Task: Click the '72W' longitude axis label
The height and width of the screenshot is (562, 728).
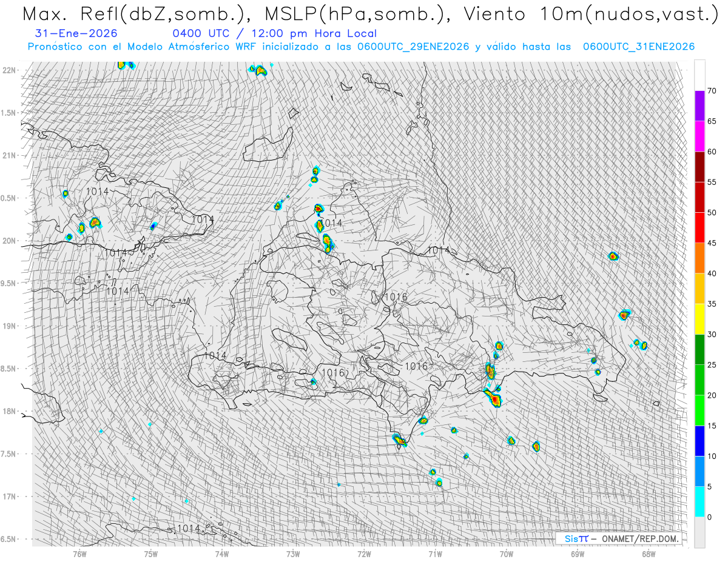Action: click(x=364, y=554)
